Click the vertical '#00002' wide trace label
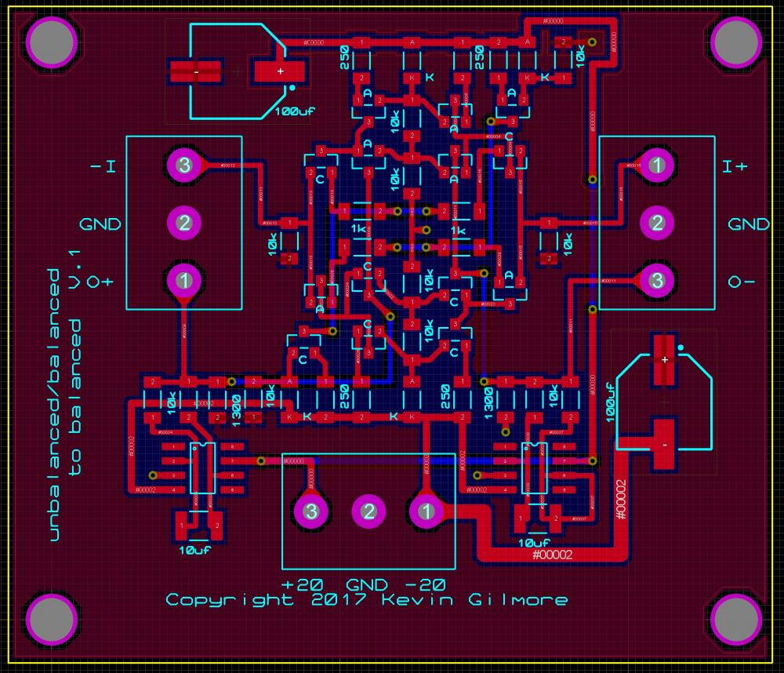This screenshot has width=784, height=673. coord(620,500)
